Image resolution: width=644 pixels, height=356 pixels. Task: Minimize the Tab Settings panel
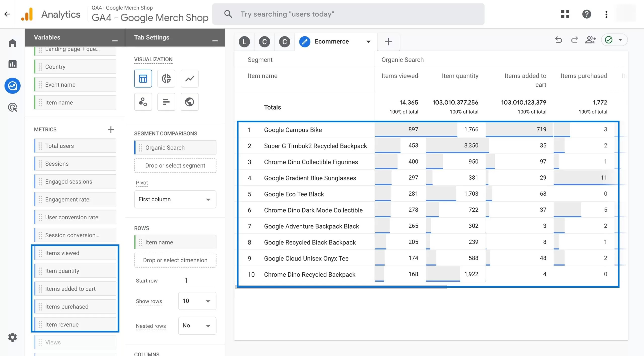[215, 41]
